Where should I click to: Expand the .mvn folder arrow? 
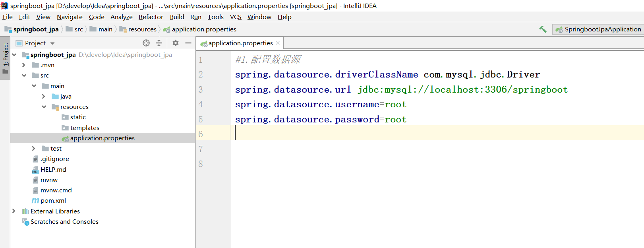pyautogui.click(x=23, y=65)
